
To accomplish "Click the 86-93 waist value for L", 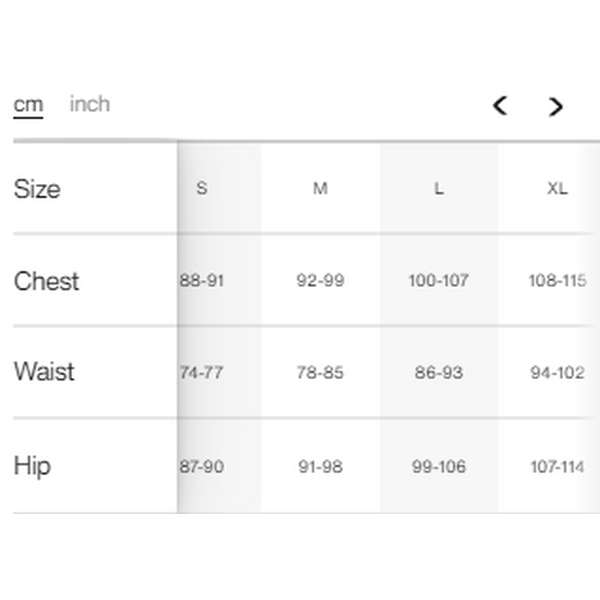I will pyautogui.click(x=438, y=373).
